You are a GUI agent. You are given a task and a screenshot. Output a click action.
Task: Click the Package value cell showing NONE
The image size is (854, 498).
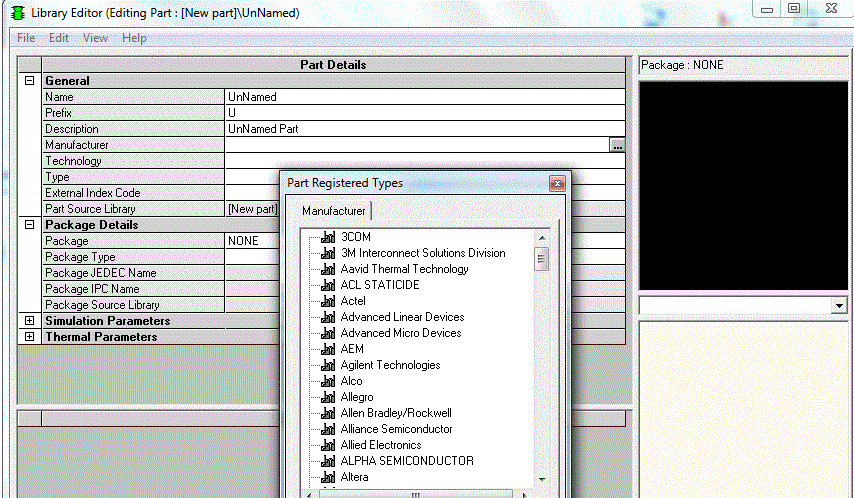253,241
